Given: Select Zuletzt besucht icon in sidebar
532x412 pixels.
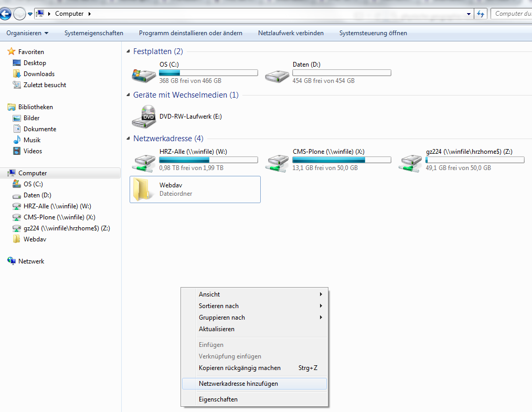Looking at the screenshot, I should 17,85.
